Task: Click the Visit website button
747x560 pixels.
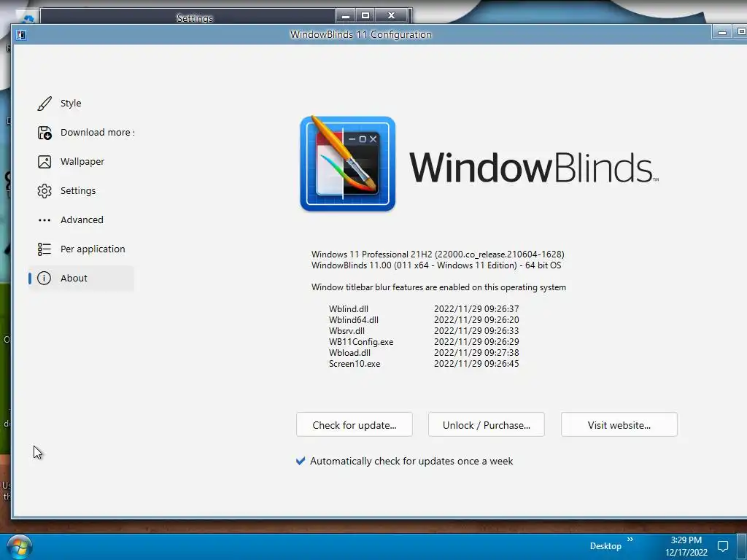Action: tap(619, 425)
